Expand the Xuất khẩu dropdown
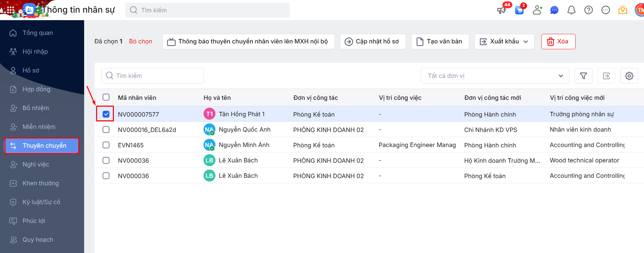 click(x=504, y=41)
